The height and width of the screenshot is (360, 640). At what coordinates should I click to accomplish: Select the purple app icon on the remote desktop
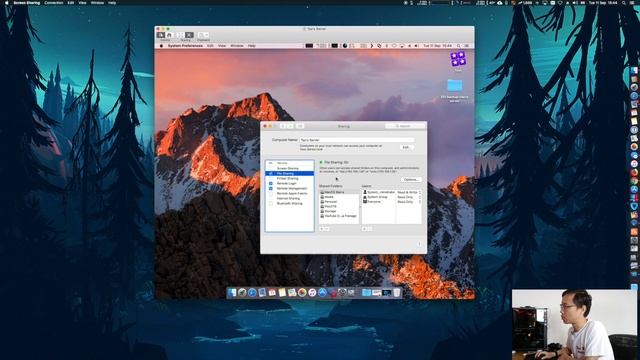[x=458, y=59]
